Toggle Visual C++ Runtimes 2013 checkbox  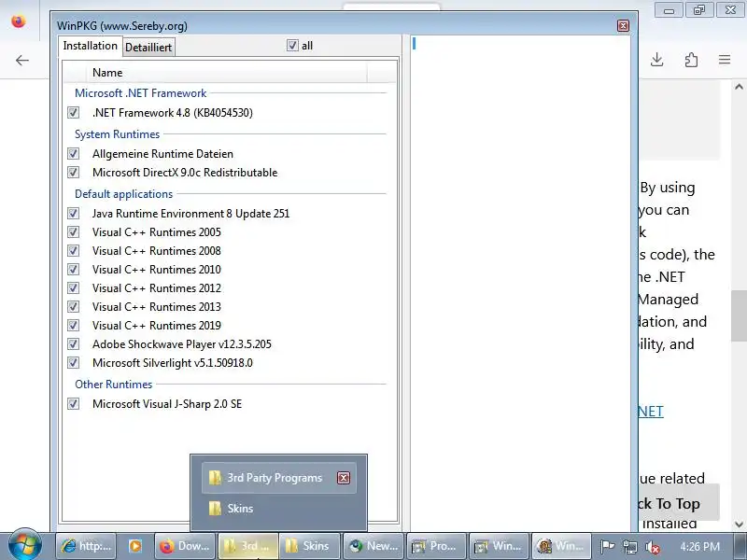click(x=73, y=306)
